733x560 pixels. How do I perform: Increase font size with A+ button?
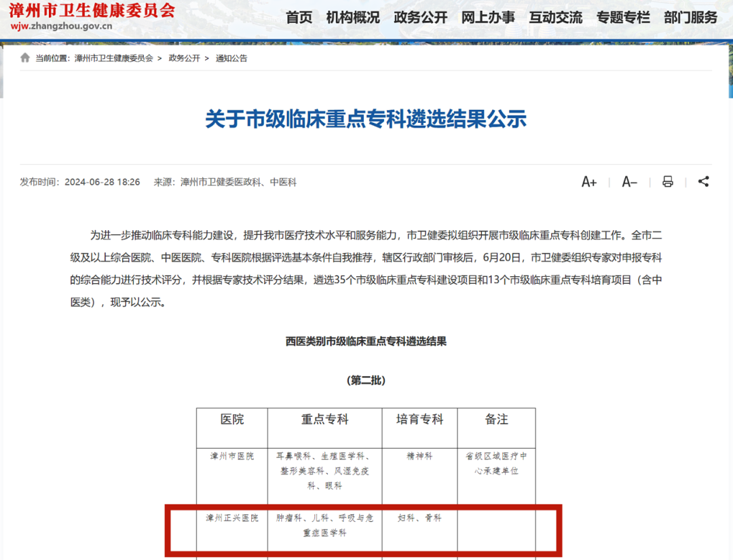point(589,182)
